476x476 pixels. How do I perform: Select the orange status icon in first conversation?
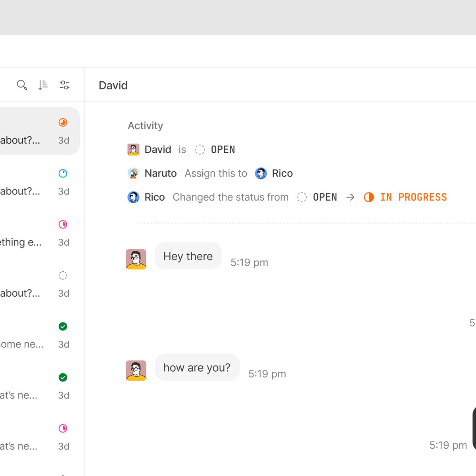pyautogui.click(x=63, y=123)
